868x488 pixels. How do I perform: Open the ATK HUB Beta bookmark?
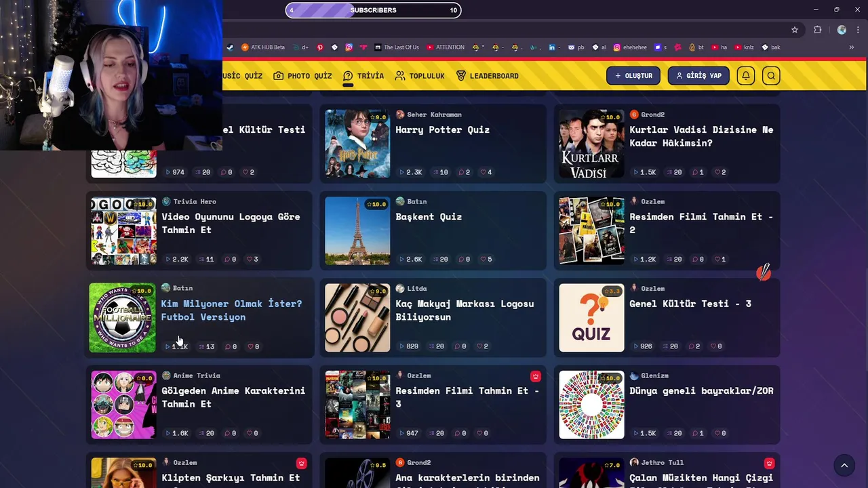point(263,47)
